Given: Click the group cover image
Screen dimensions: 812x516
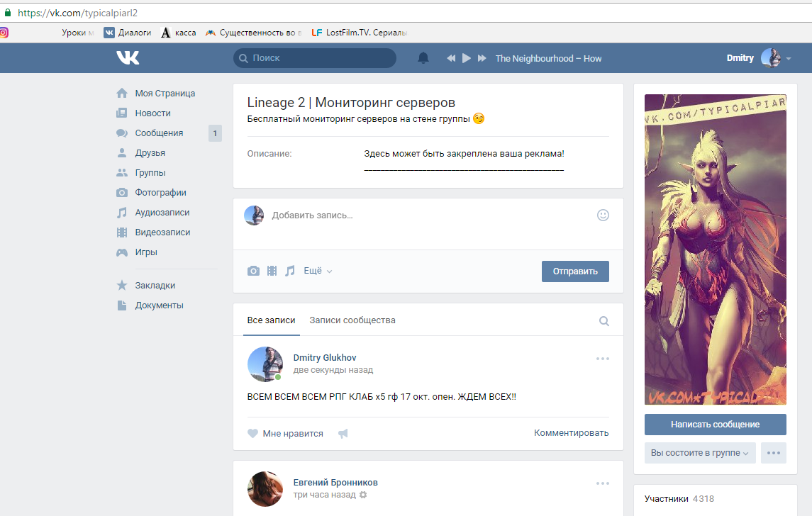Looking at the screenshot, I should point(715,249).
